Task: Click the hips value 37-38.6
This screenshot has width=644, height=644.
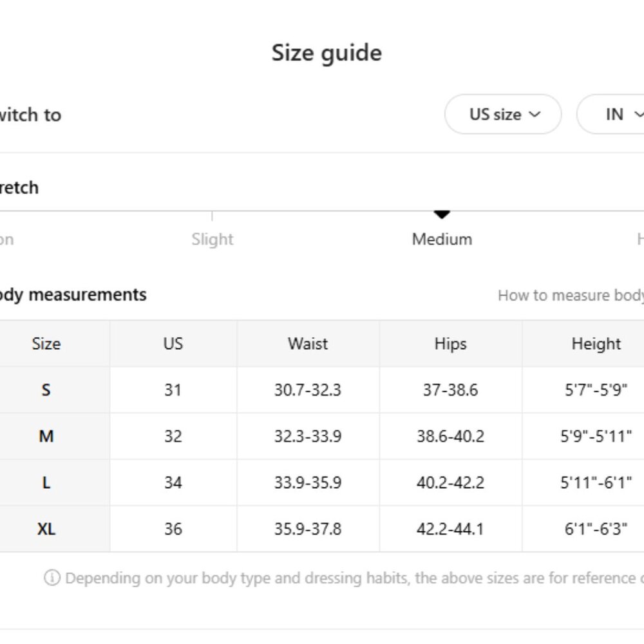Action: coord(451,390)
